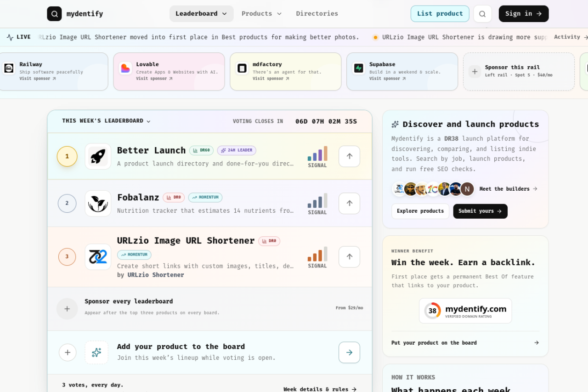Click the arrow button on Add your product
This screenshot has height=392, width=588.
tap(349, 352)
